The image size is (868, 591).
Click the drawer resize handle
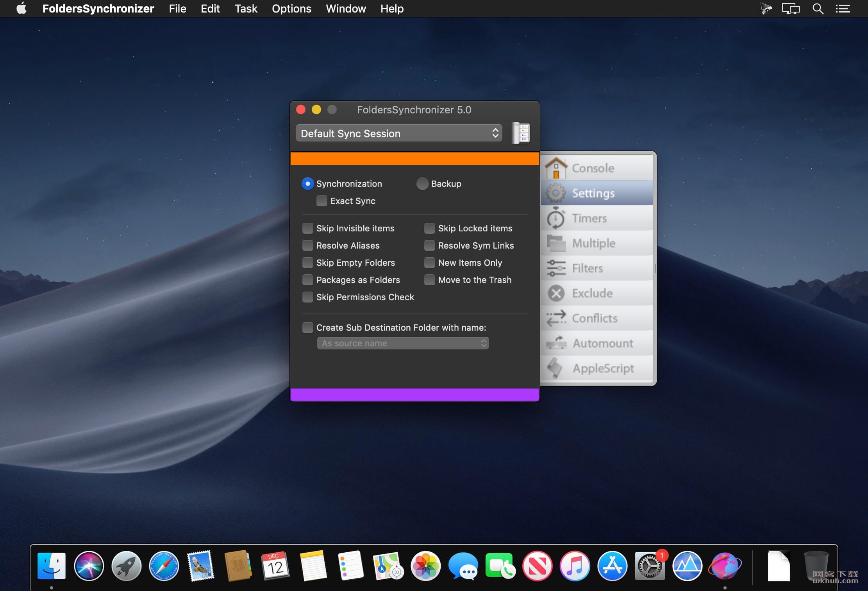(655, 268)
